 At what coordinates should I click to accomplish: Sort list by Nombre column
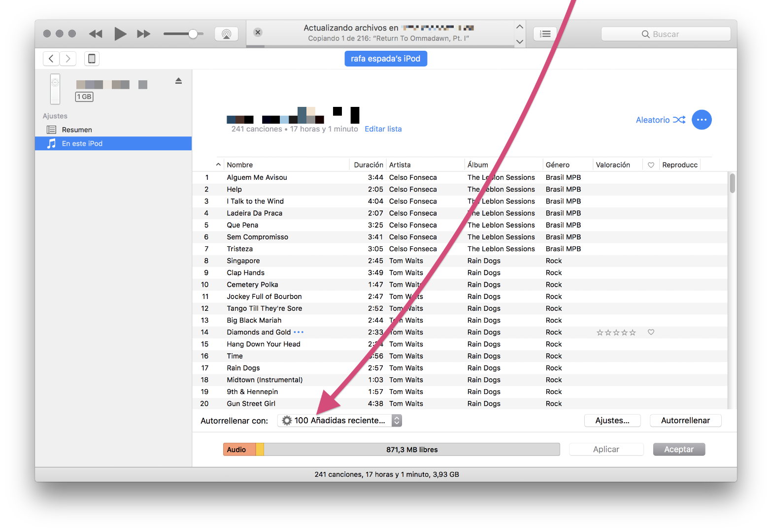click(287, 165)
